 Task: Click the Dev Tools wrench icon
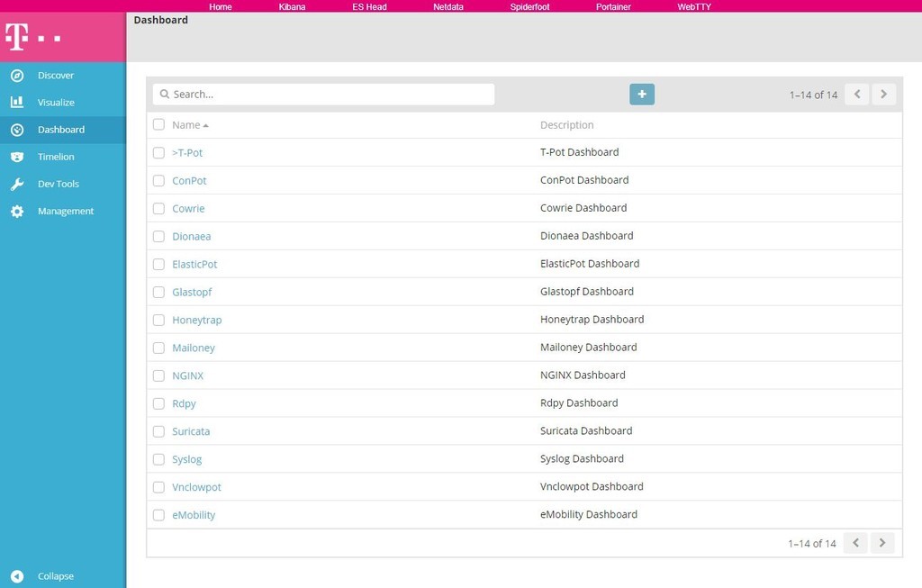pyautogui.click(x=17, y=184)
